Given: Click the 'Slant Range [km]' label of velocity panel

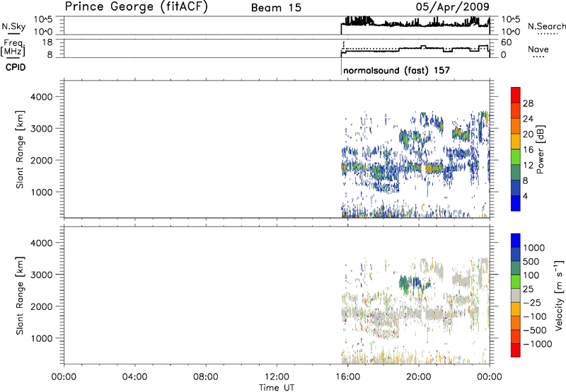Looking at the screenshot, I should (x=20, y=296).
